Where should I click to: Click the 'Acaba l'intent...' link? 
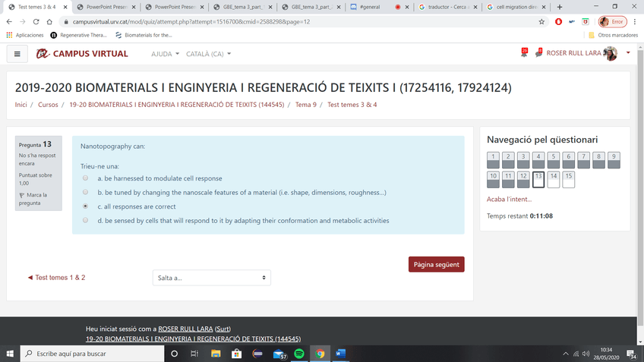509,199
